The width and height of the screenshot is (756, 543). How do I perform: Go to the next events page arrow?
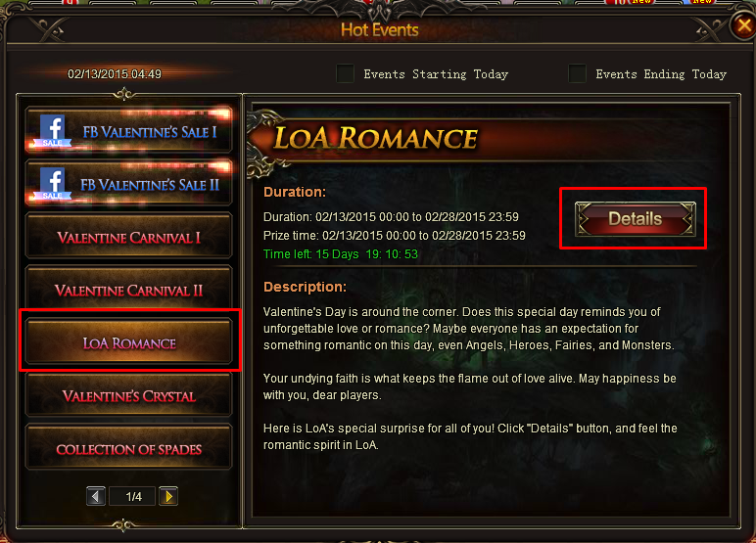[x=168, y=496]
